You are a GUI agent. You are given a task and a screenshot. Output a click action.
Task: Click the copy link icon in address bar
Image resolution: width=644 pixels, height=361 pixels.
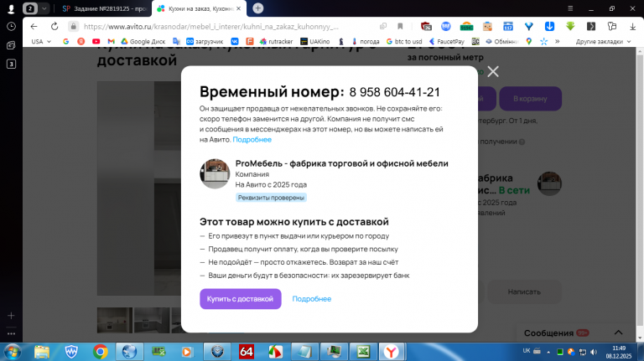(x=383, y=27)
